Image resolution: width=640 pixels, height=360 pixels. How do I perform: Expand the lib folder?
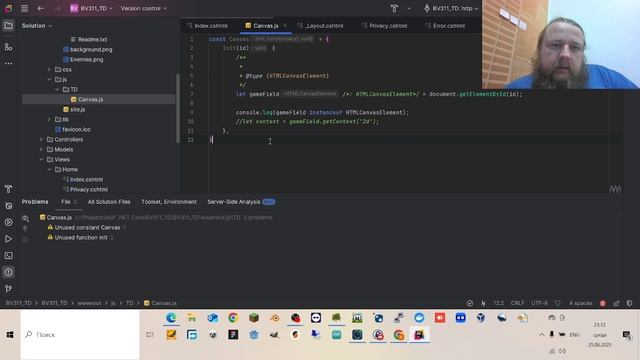(x=49, y=120)
